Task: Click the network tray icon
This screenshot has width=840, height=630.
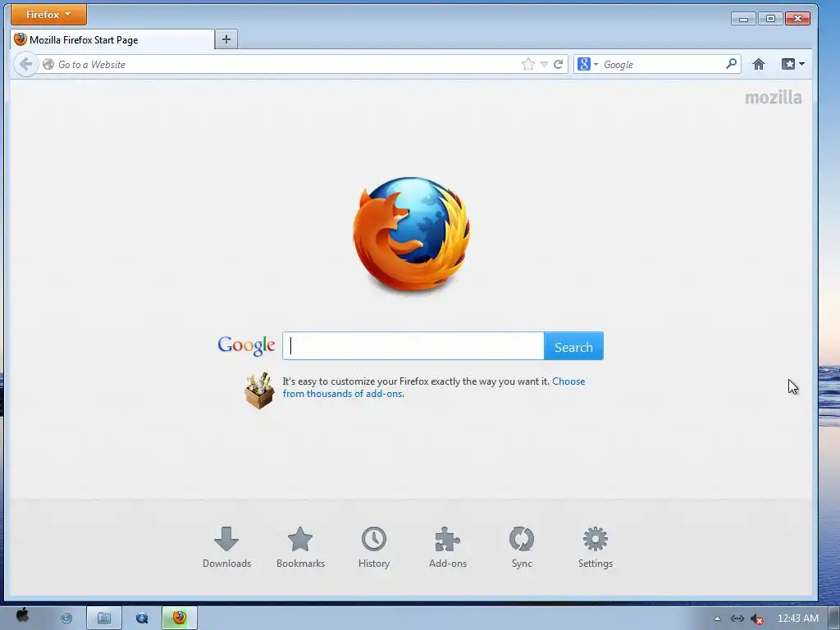Action: click(x=737, y=619)
